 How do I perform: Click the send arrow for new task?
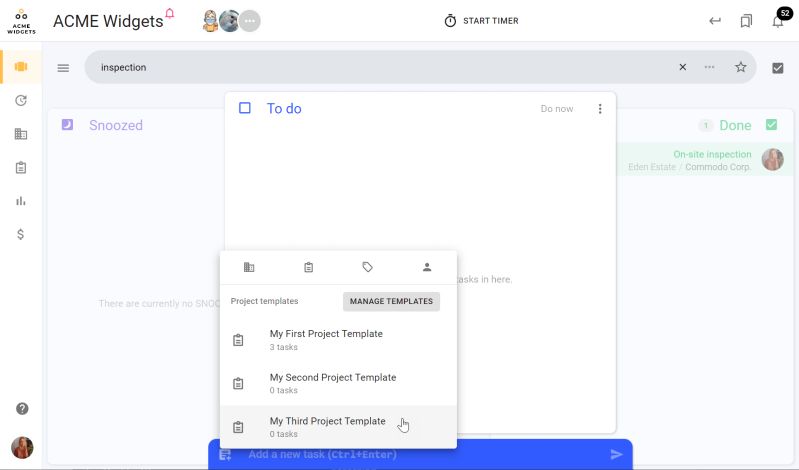pos(617,454)
